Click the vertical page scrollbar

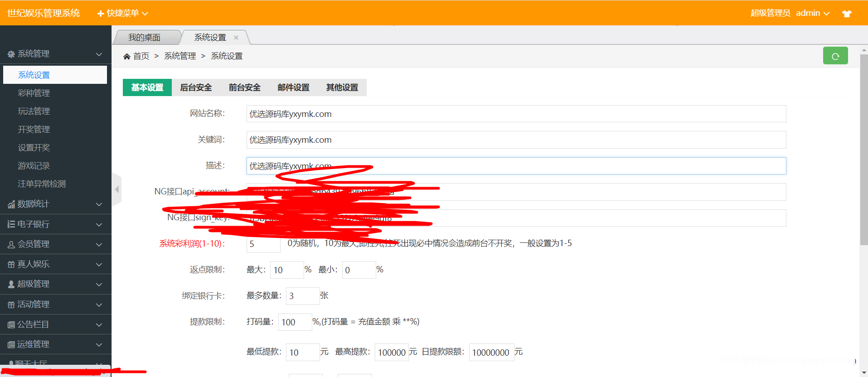863,150
